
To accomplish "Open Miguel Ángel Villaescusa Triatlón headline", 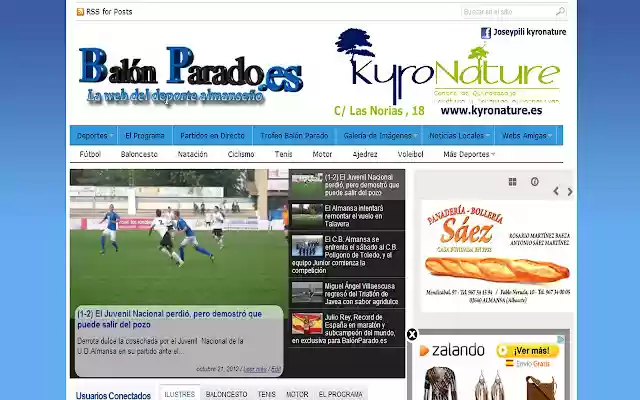I will tap(361, 293).
